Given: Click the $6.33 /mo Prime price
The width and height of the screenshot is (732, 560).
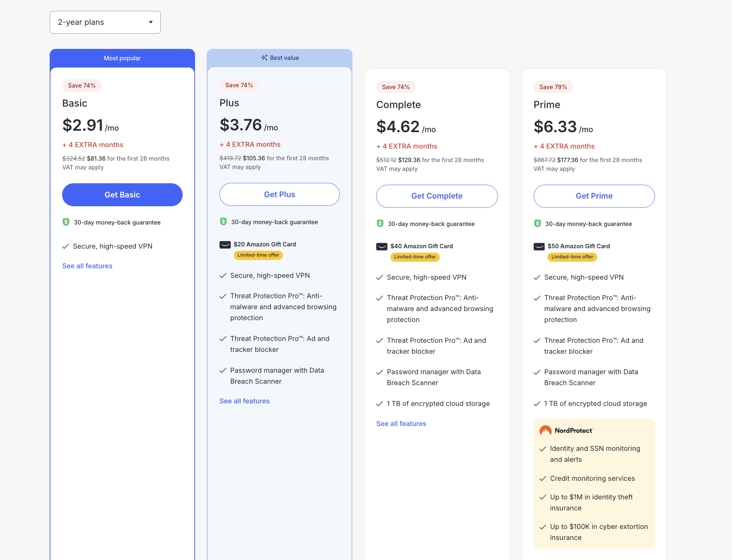Looking at the screenshot, I should tap(563, 127).
